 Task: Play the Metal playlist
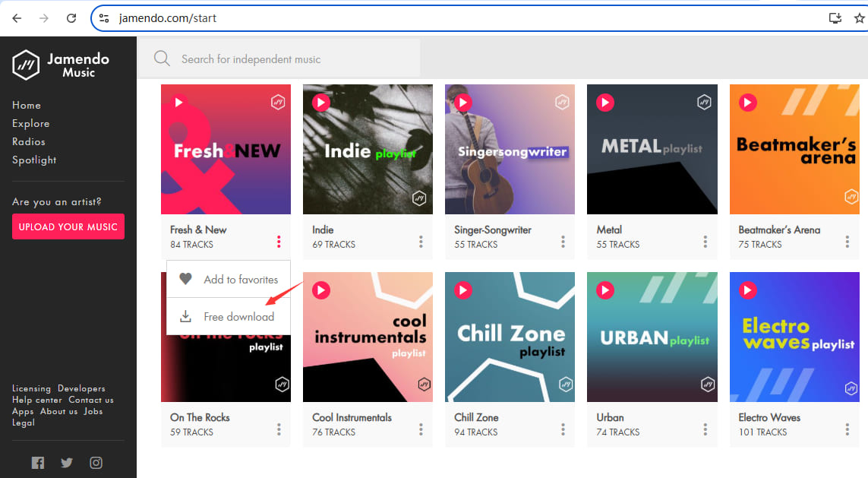(x=605, y=103)
